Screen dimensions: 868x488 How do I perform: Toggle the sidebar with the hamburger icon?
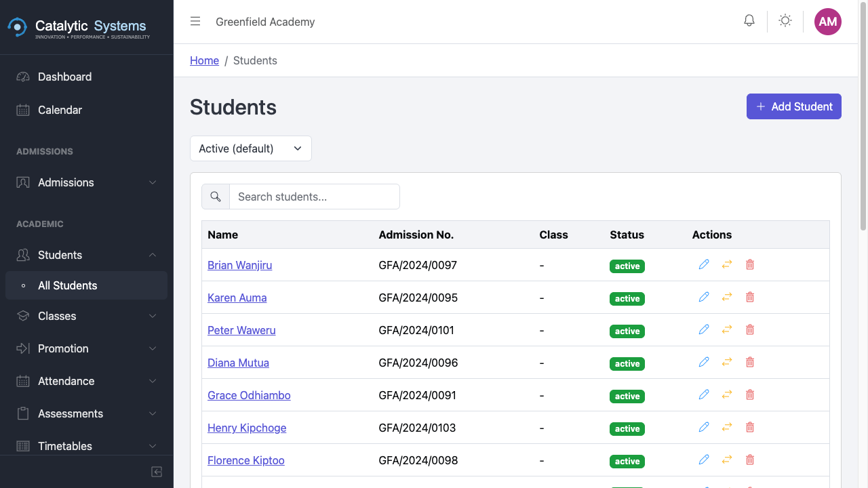pyautogui.click(x=195, y=22)
